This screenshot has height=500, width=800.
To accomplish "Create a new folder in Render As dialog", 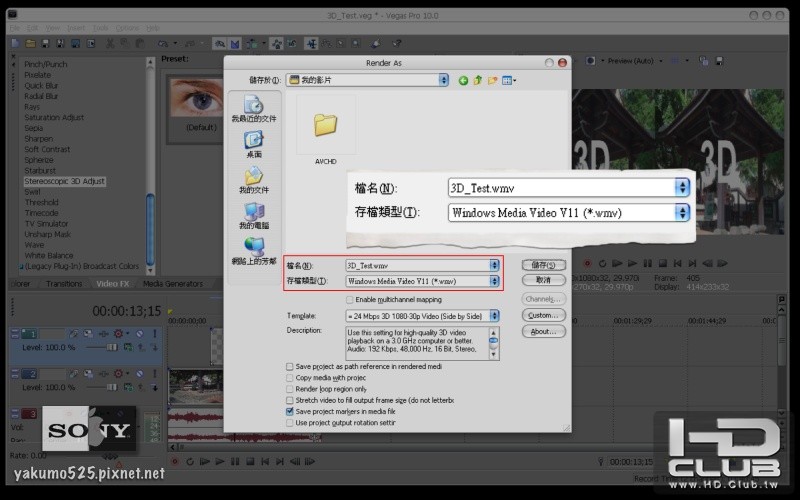I will [492, 80].
